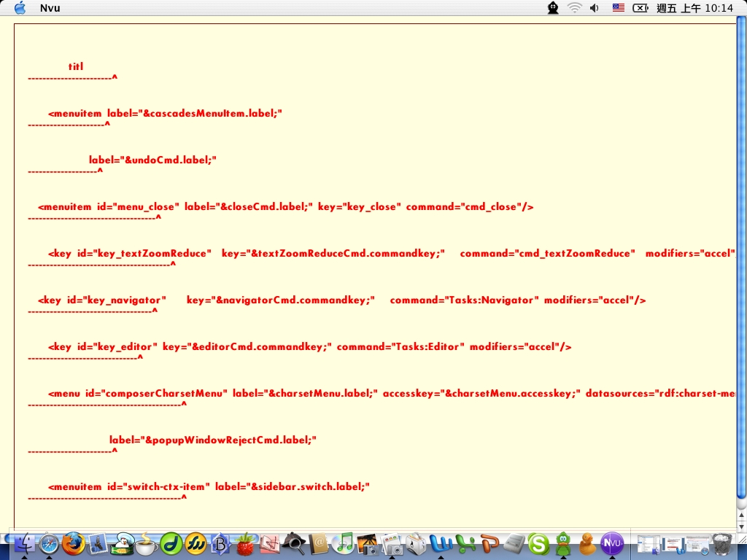The height and width of the screenshot is (560, 747).
Task: Open Dreamweaver from the Dock
Action: [x=171, y=543]
